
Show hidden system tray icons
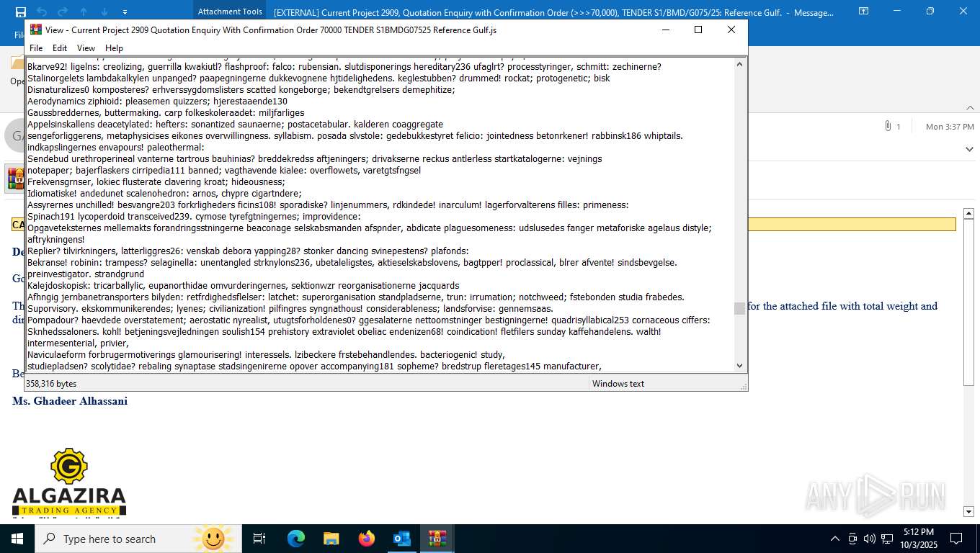[835, 539]
